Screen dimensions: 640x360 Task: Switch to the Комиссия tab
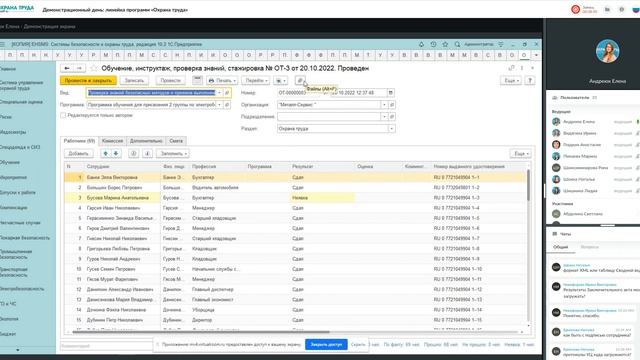(112, 141)
